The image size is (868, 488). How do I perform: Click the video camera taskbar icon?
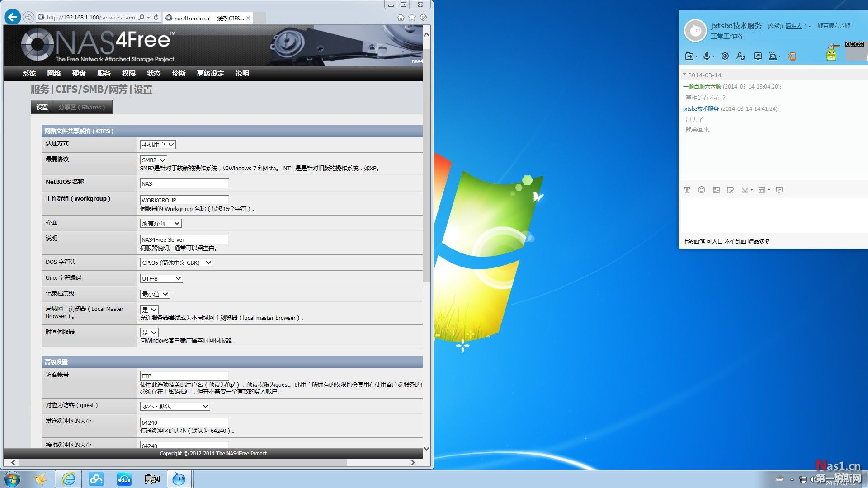click(x=152, y=479)
